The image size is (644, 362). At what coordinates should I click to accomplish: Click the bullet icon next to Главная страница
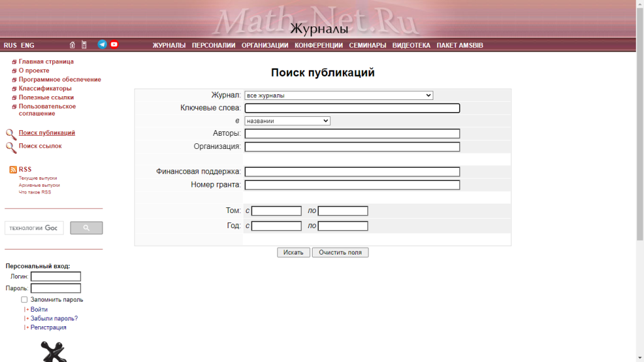[14, 62]
